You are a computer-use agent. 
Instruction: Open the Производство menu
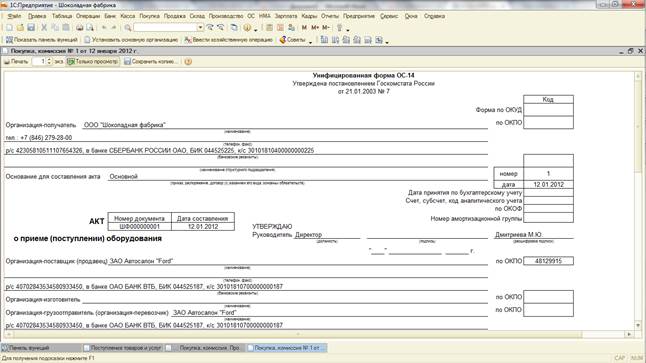click(226, 16)
